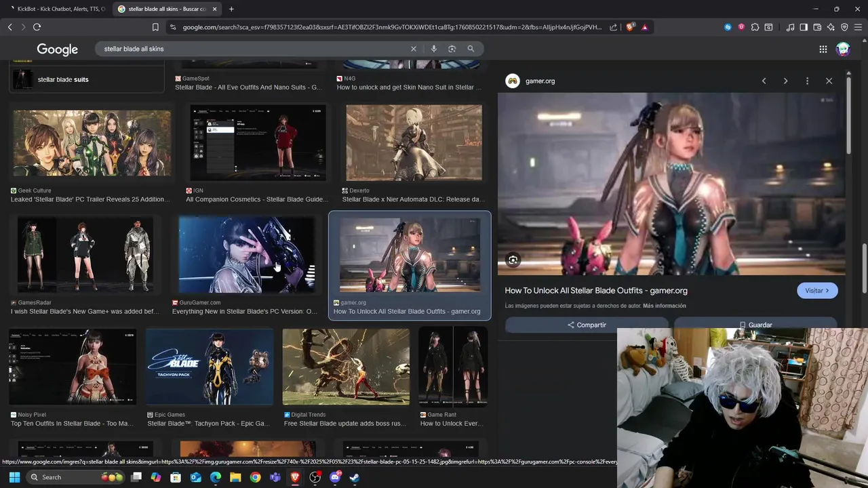This screenshot has width=868, height=488.
Task: Open the Game Rant outfits thumbnail
Action: coord(453,367)
